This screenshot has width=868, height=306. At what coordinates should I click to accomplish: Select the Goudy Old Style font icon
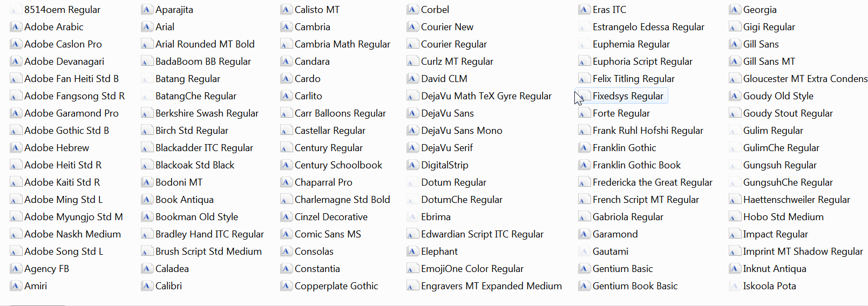coord(734,96)
